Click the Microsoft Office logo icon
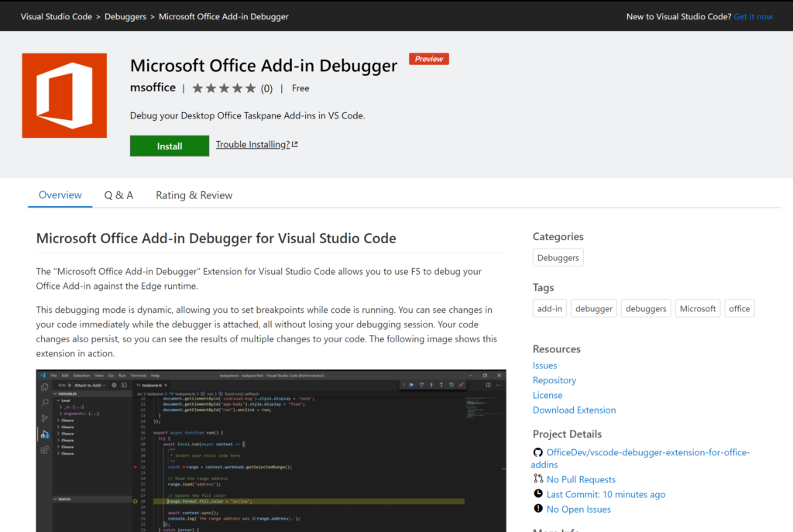 [64, 95]
